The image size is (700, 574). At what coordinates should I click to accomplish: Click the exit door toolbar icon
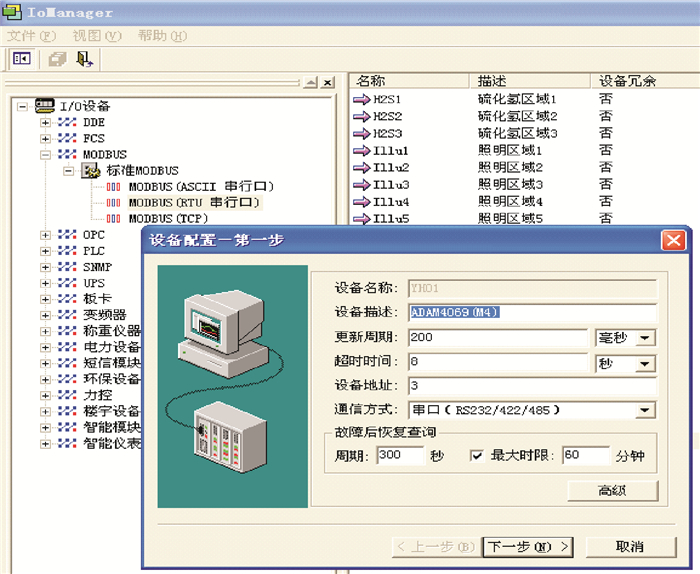[x=84, y=59]
